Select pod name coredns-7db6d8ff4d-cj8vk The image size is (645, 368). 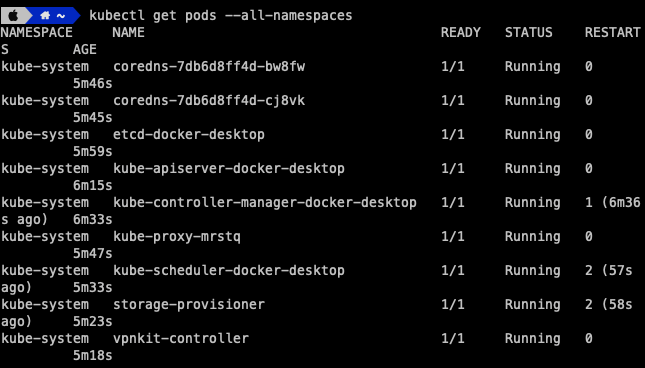209,100
